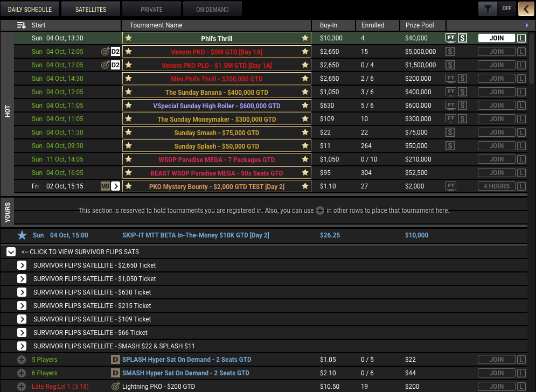Select the 'Late Reg:Lvl 1 (3:18)' text
536x392 pixels.
tap(60, 387)
